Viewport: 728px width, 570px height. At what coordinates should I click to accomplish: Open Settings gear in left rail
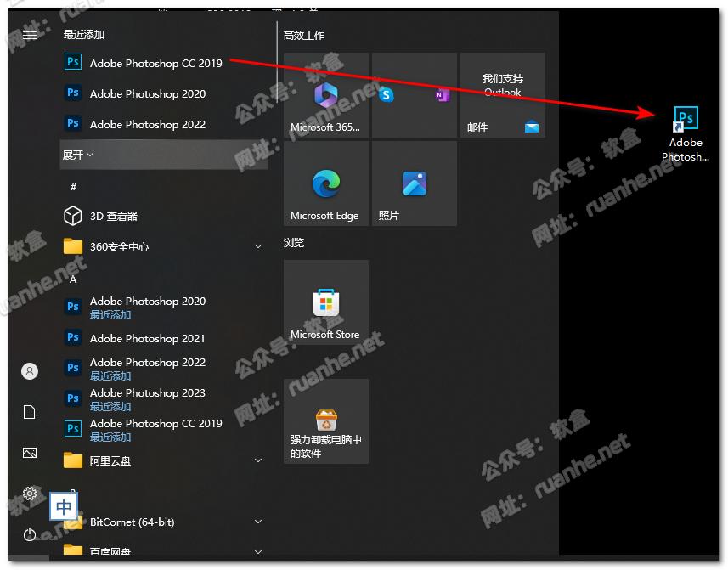pyautogui.click(x=30, y=494)
